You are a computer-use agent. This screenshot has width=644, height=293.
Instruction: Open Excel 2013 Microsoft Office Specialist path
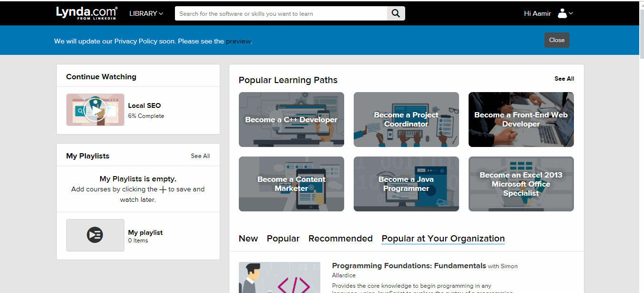tap(521, 184)
